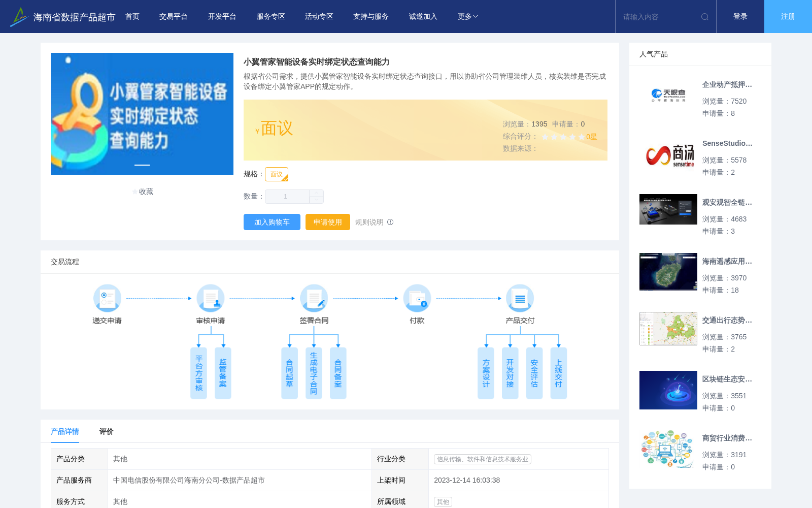812x508 pixels.
Task: Click the 监管备案 sub-step box
Action: (223, 373)
